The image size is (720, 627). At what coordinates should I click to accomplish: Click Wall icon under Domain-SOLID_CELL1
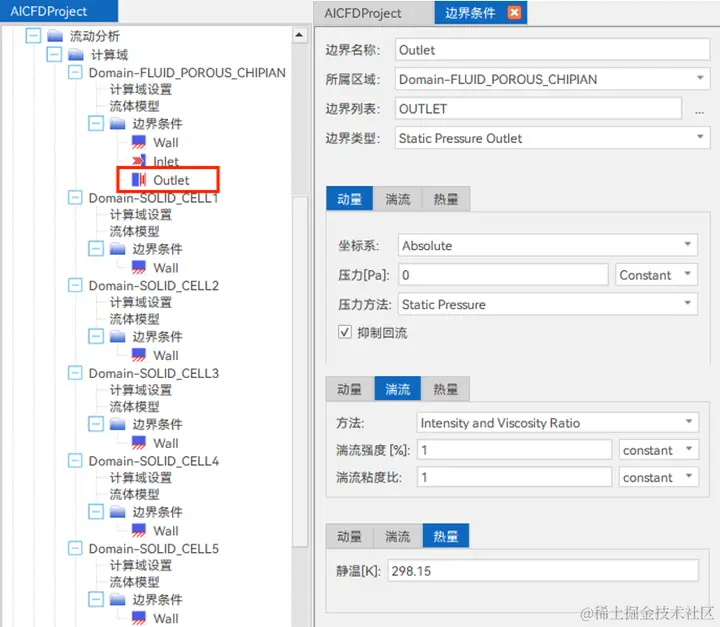point(139,268)
